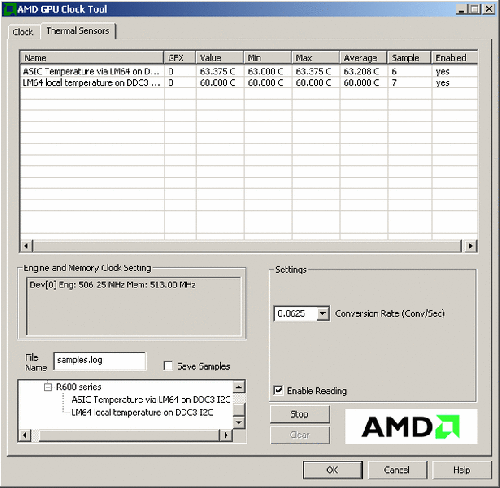
Task: Click the sensor table's right scroll arrow
Action: pyautogui.click(x=470, y=246)
